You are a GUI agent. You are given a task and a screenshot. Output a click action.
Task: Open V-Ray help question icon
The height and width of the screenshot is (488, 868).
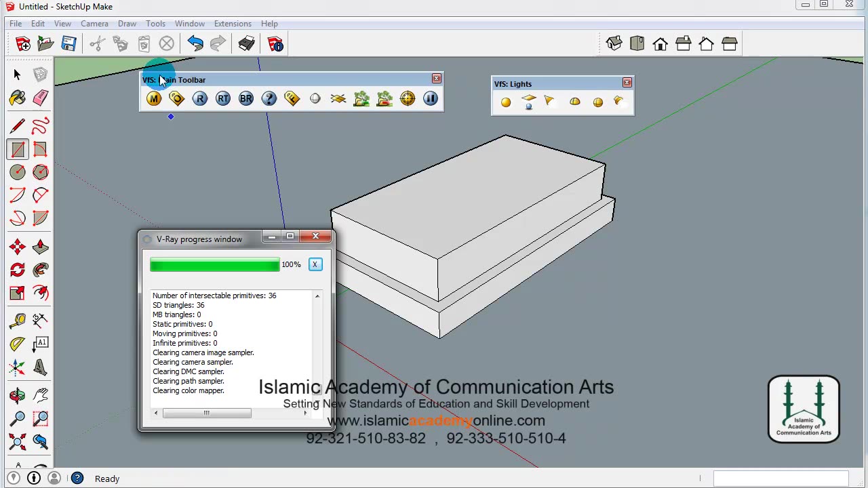pos(269,99)
